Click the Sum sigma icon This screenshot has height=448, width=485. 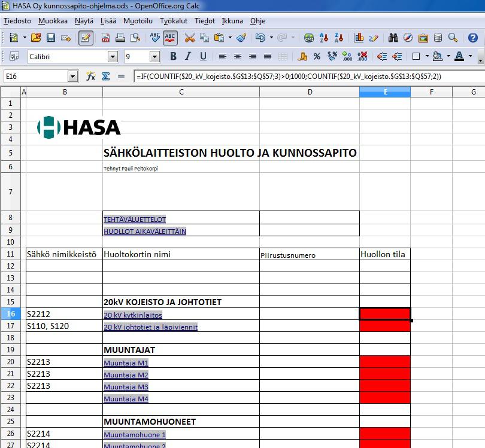tap(105, 76)
